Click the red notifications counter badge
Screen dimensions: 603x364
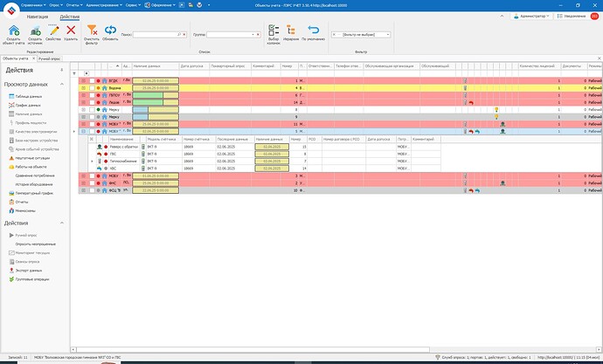pyautogui.click(x=594, y=16)
